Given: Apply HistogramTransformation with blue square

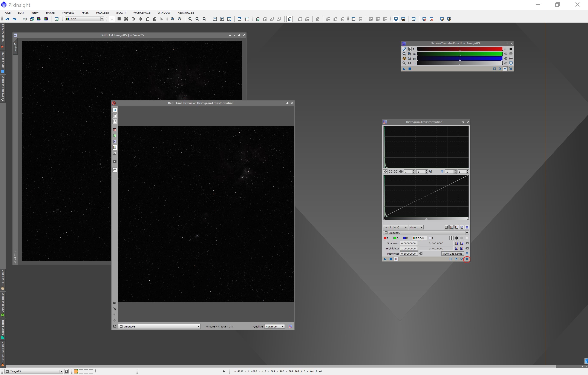Looking at the screenshot, I should click(391, 259).
